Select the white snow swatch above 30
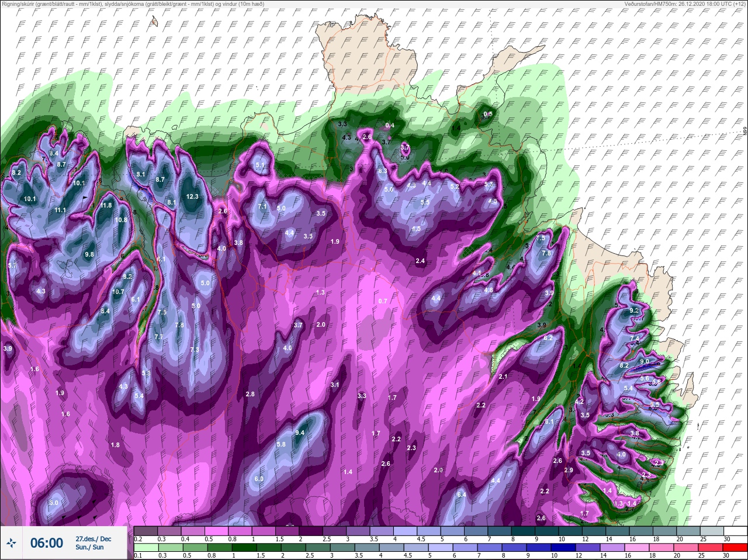748x560 pixels. click(736, 531)
